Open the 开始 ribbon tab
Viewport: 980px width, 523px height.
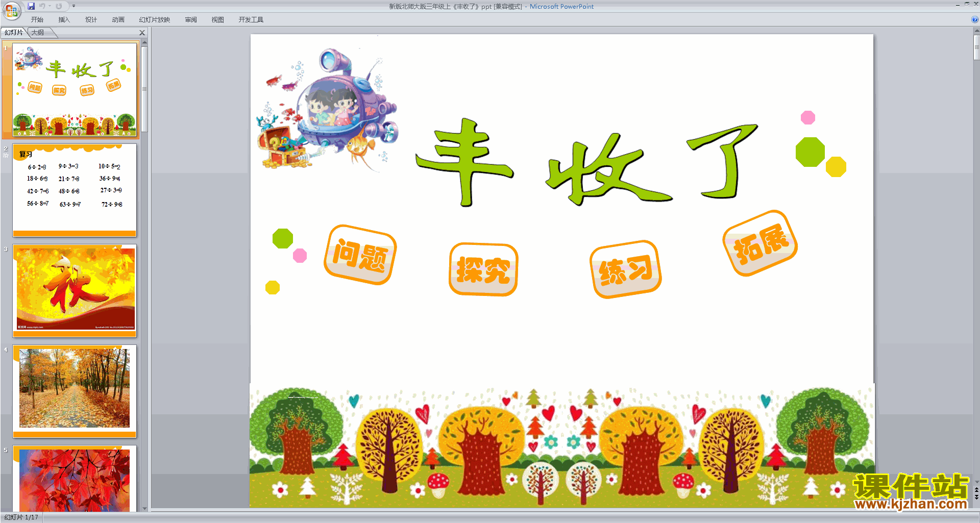coord(37,20)
